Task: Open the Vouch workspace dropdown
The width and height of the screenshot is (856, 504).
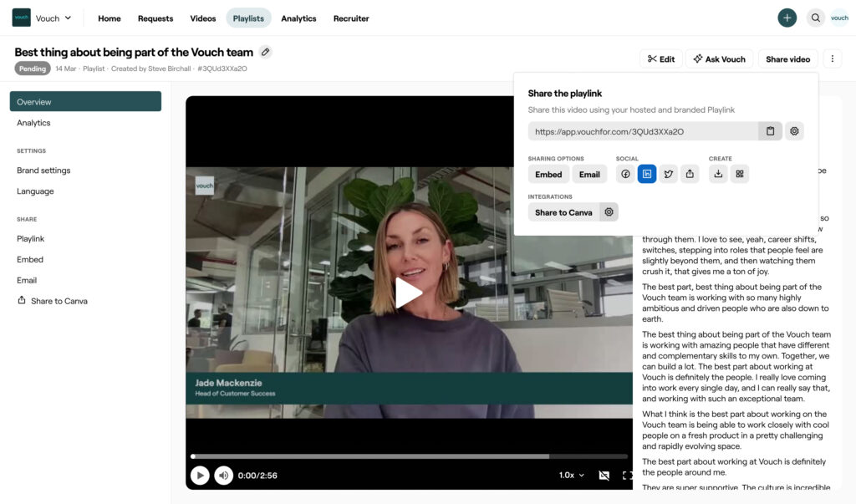Action: pos(53,18)
